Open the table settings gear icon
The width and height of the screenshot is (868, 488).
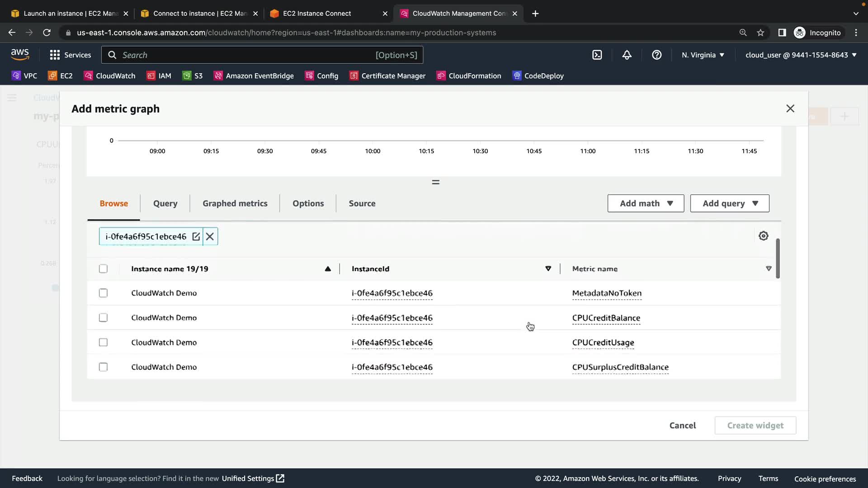[x=763, y=236]
